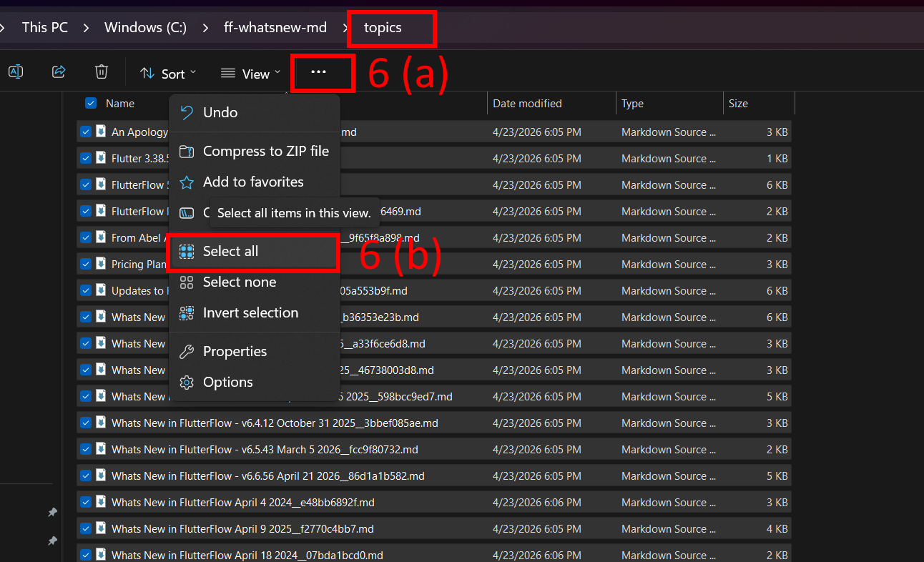Uncheck the v6.5.43 March 5 2026 file checkbox
Screen dimensions: 924x562
click(x=86, y=449)
